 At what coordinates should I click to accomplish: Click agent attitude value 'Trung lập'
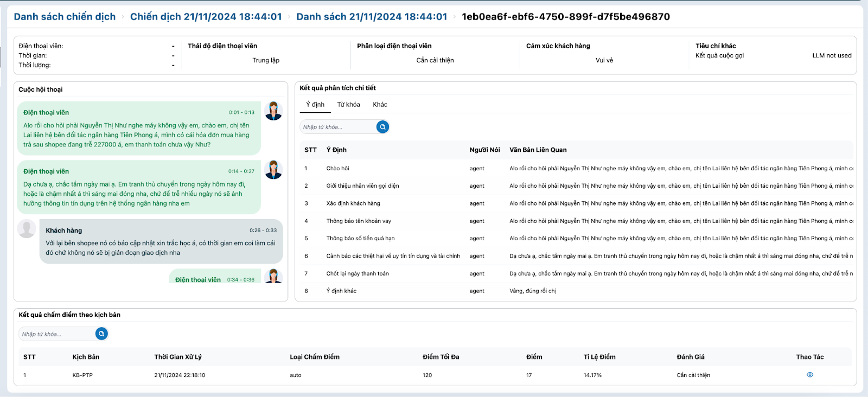(266, 60)
